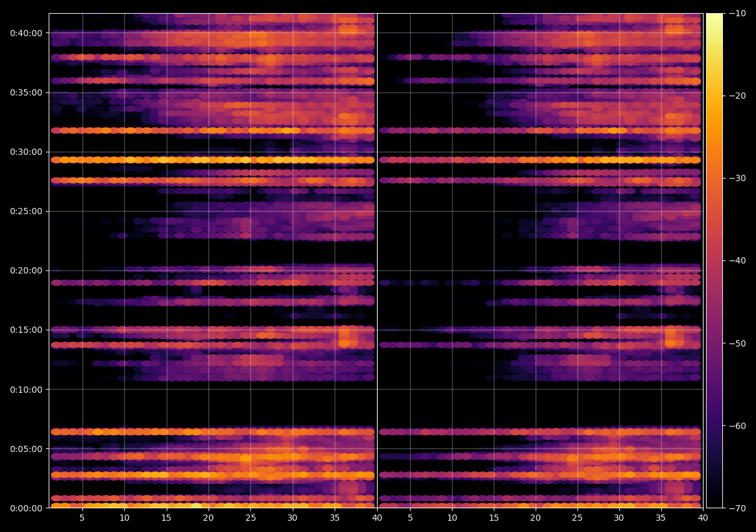Click the −50 colorbar tick label
This screenshot has height=532, width=756.
click(x=737, y=343)
